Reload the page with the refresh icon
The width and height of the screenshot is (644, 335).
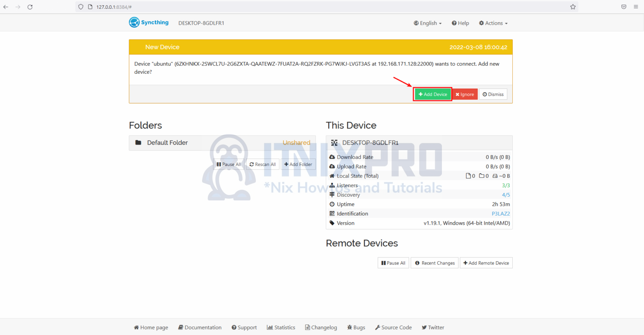[30, 7]
